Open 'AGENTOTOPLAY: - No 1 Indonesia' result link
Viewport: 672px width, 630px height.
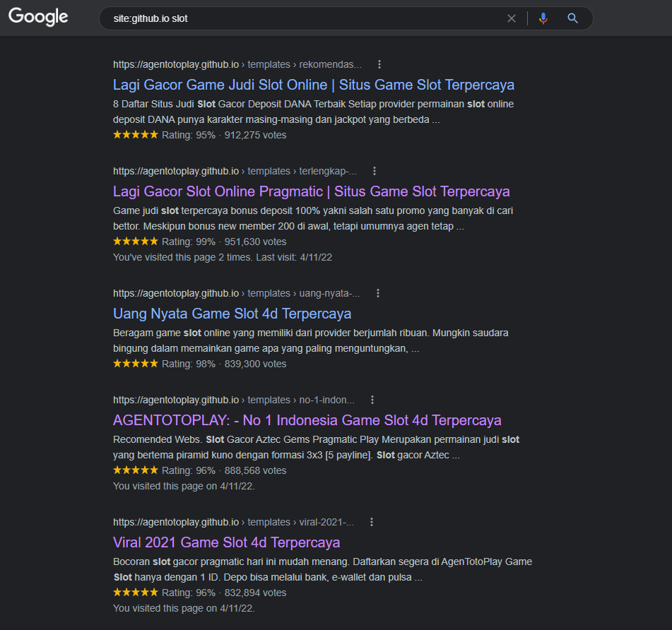coord(307,420)
